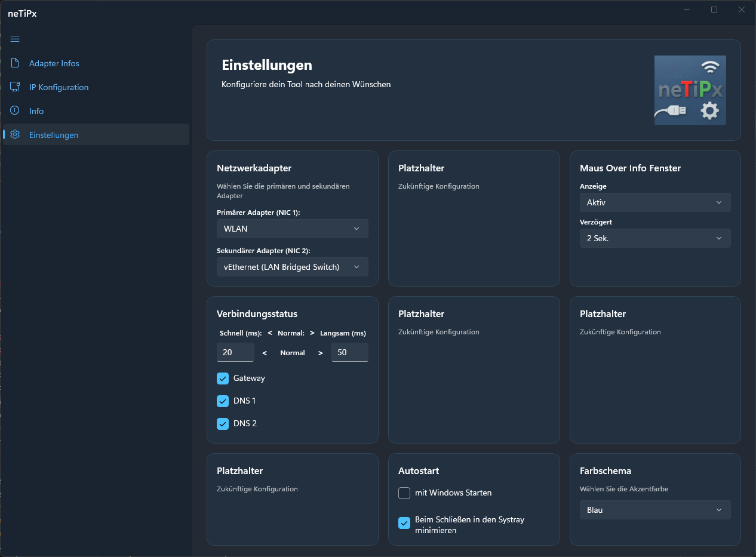The width and height of the screenshot is (756, 557).
Task: Open the Primärer Adapter dropdown
Action: [292, 229]
